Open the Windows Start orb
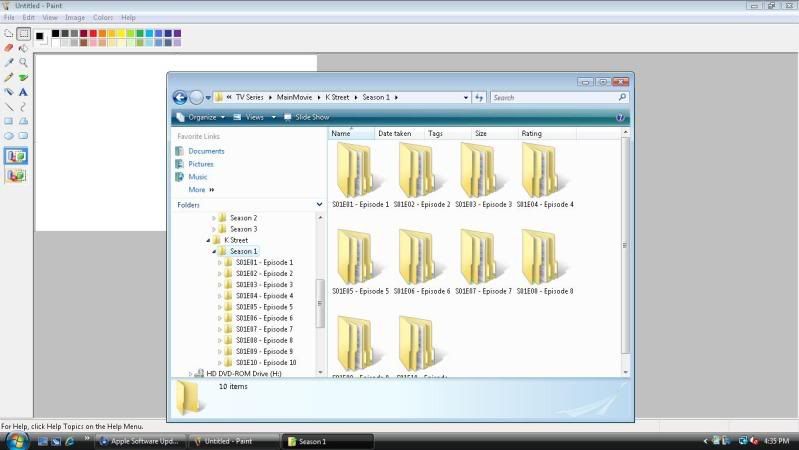This screenshot has width=799, height=450. (16, 441)
